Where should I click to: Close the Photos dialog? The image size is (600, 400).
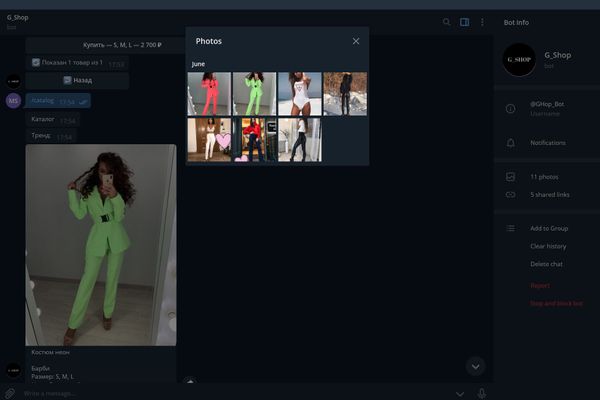pyautogui.click(x=355, y=41)
